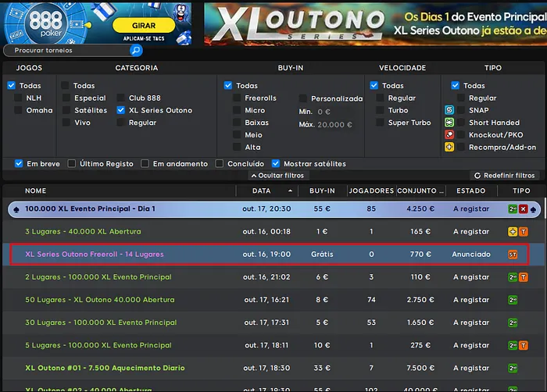Check the Knockout/PKO type checkbox

(x=461, y=134)
